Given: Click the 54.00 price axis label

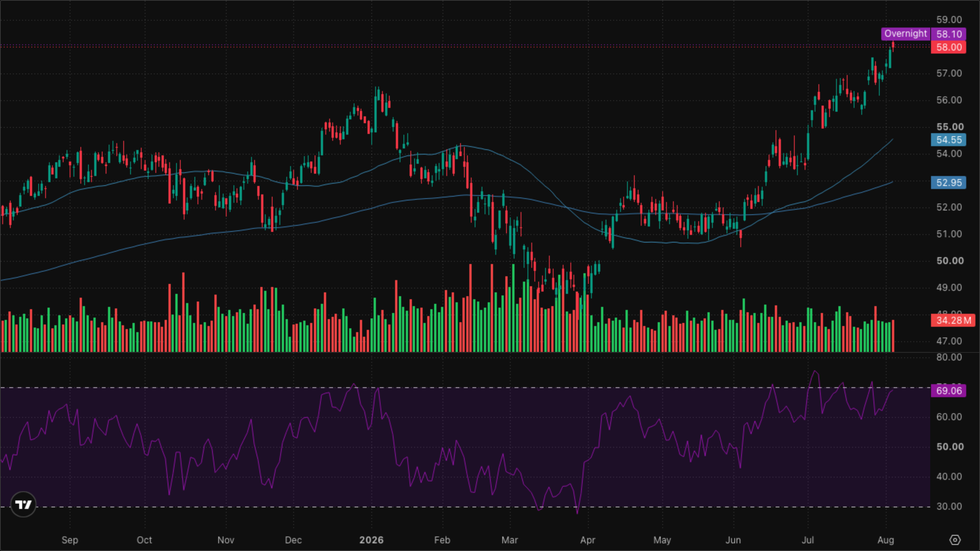Looking at the screenshot, I should click(949, 154).
